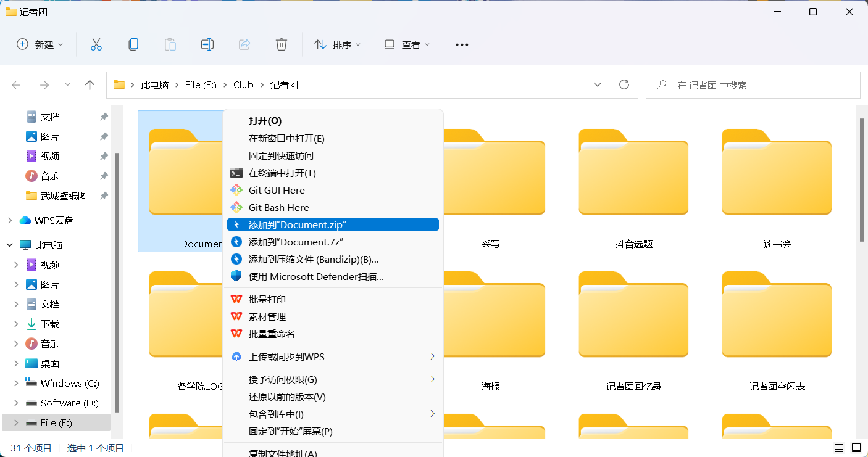868x457 pixels.
Task: Click the WPS 批量重命名 entry
Action: (333, 334)
